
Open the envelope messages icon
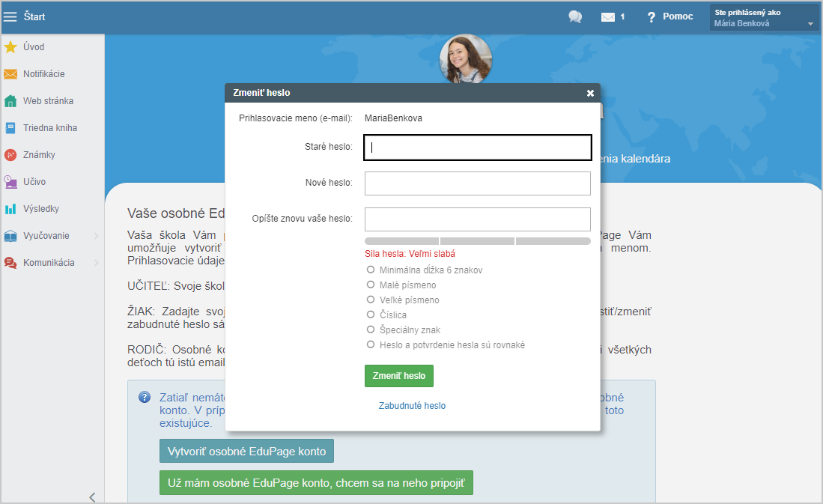tap(608, 17)
